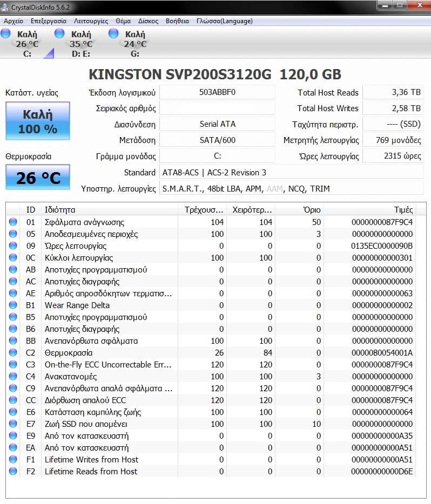Click the status orb of row C4 Ανακατανομές
431x504 pixels.
click(13, 377)
